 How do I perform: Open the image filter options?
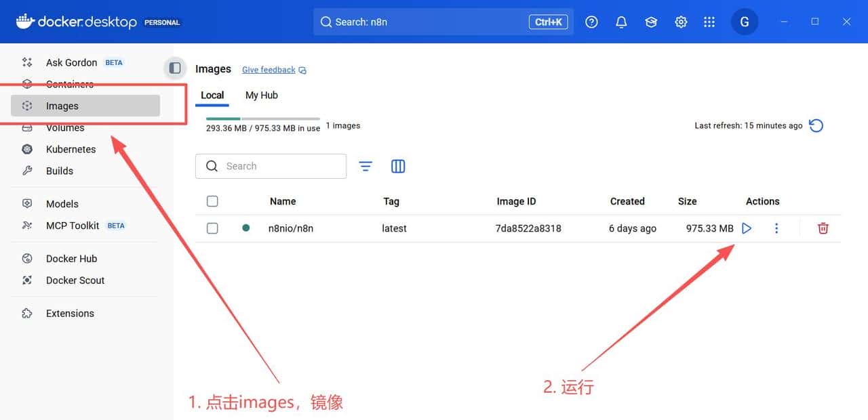point(366,166)
